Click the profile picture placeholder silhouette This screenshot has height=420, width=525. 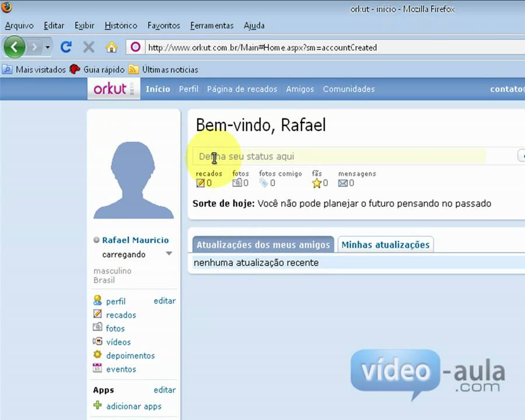(x=134, y=180)
